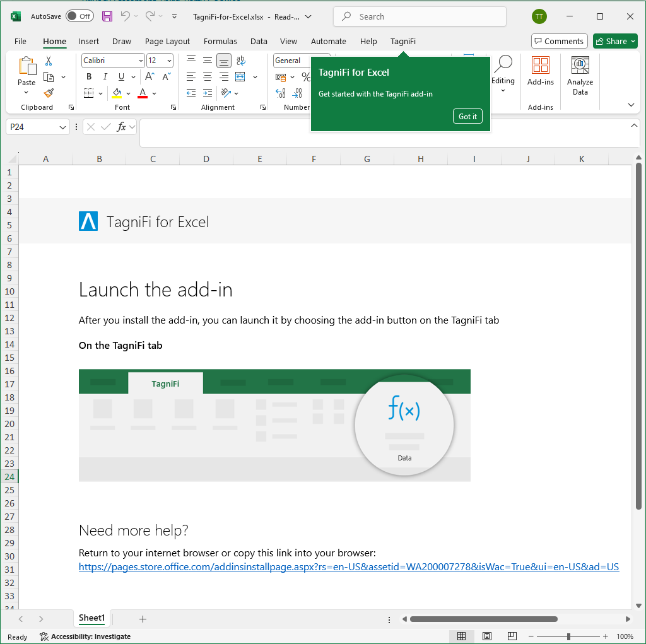Image resolution: width=646 pixels, height=644 pixels.
Task: Open Customize Quick Access Toolbar arrow
Action: [174, 16]
